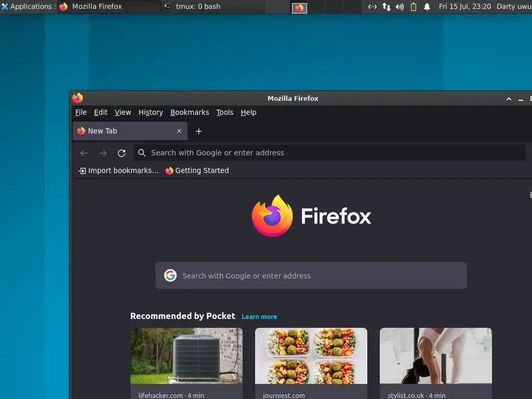Switch to Mozilla Firefox taskbar entry

(x=109, y=6)
